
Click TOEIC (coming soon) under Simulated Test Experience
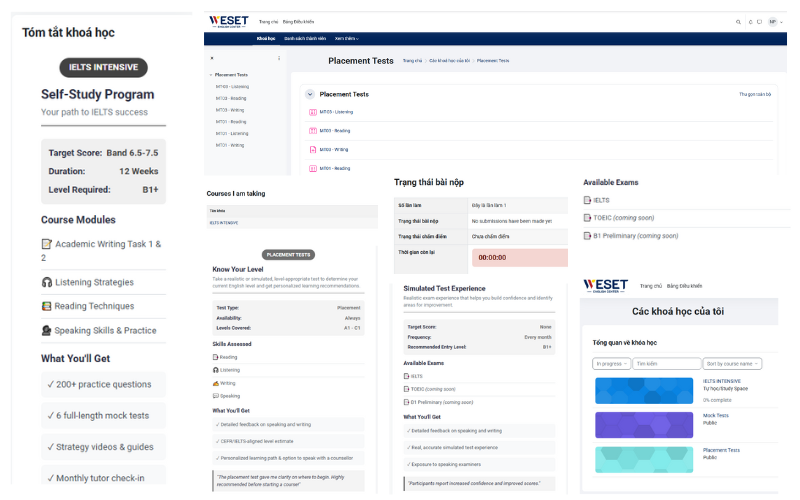[x=433, y=389]
